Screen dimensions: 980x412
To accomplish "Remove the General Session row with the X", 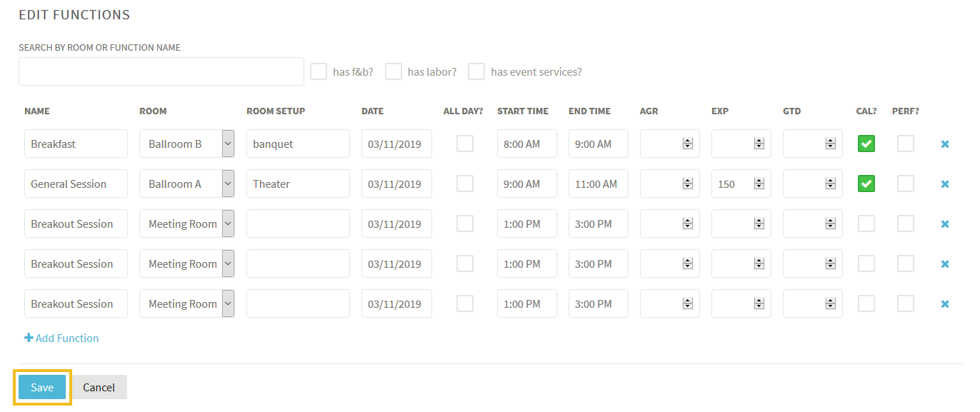I will tap(945, 184).
